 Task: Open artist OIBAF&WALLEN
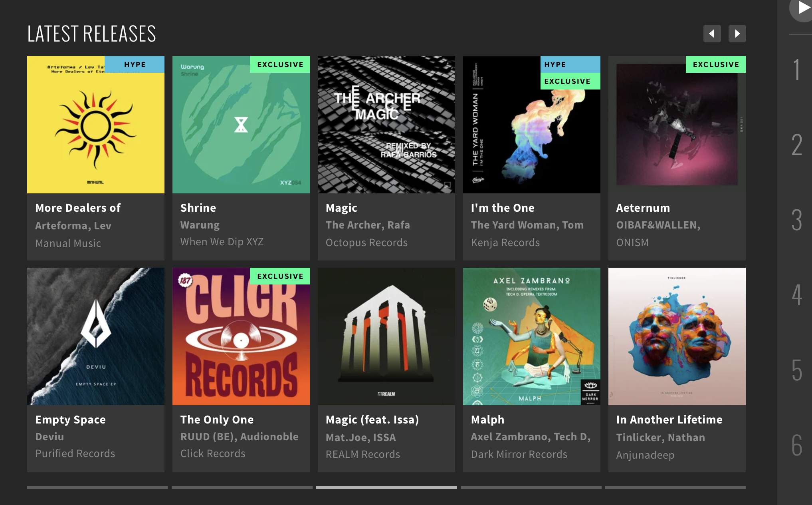[658, 225]
